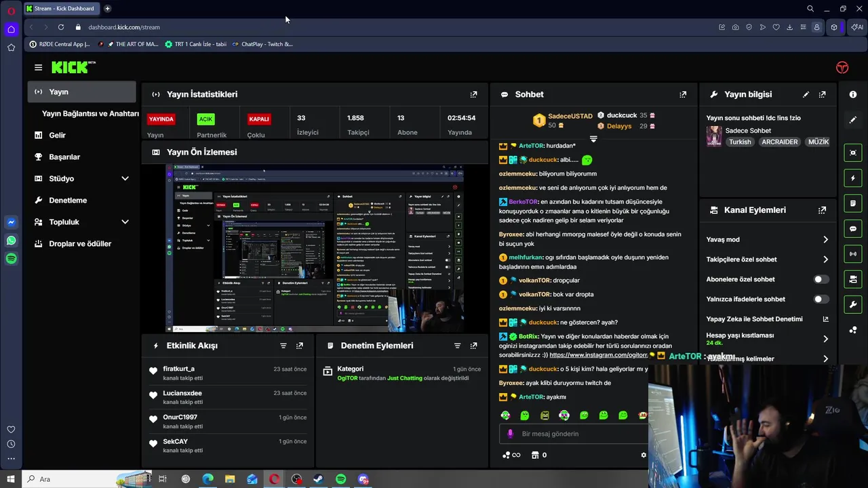
Task: Toggle the stream preview widget icon in the right toolbar
Action: click(x=853, y=152)
